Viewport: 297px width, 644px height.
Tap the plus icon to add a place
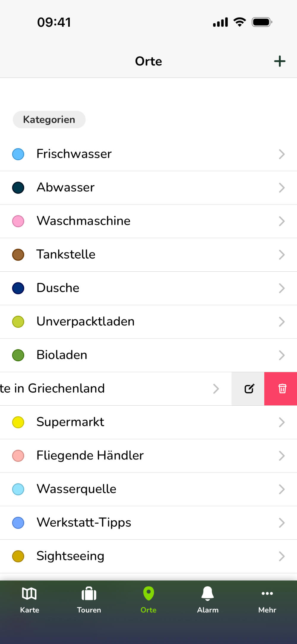279,61
